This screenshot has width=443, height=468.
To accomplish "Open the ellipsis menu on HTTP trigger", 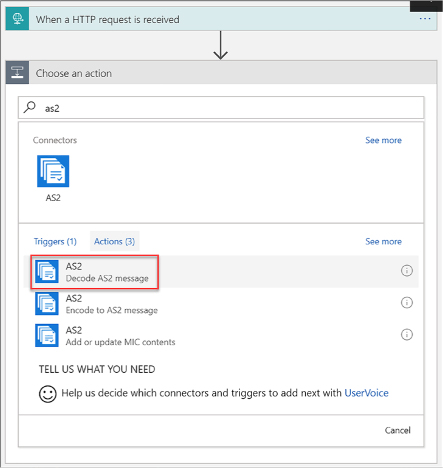I will 425,19.
